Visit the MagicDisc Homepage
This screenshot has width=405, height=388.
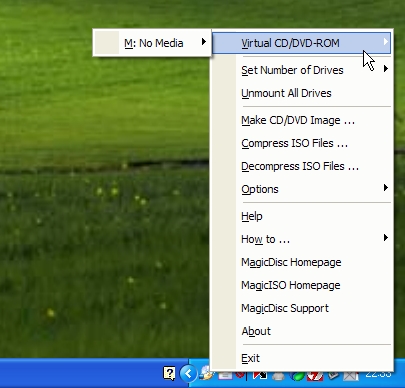pyautogui.click(x=301, y=262)
